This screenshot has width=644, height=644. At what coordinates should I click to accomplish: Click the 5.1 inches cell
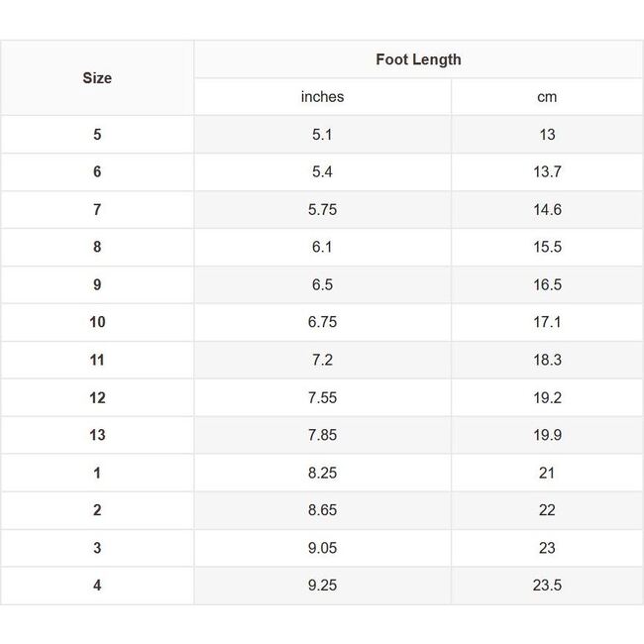pyautogui.click(x=322, y=135)
